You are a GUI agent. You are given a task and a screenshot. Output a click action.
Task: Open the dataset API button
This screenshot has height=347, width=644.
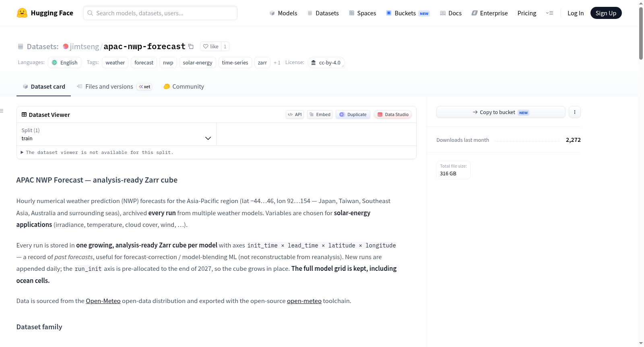click(x=295, y=114)
